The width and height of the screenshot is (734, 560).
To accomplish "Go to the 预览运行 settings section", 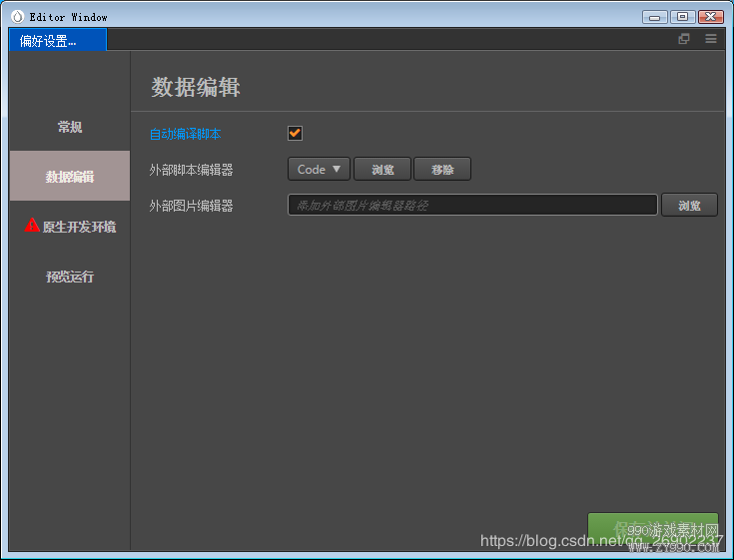I will tap(70, 277).
